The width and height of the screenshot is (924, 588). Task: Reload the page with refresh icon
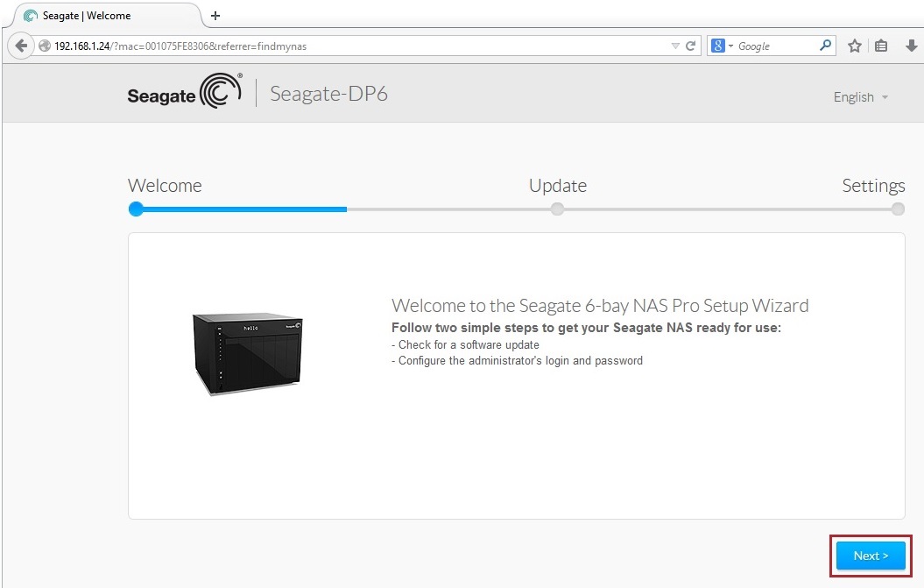point(691,46)
